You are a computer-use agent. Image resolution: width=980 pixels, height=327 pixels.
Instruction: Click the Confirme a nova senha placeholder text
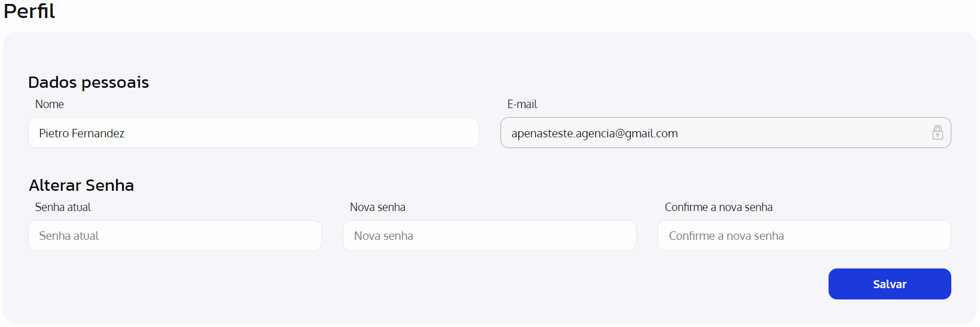click(x=726, y=236)
